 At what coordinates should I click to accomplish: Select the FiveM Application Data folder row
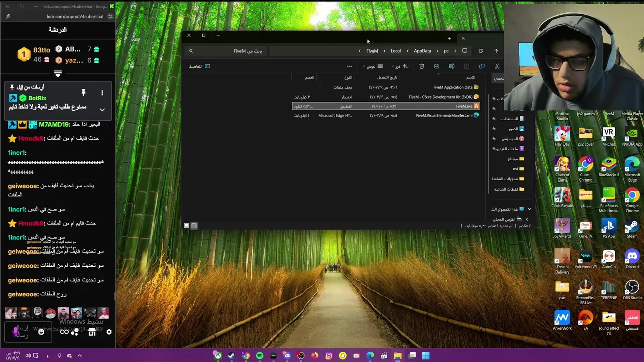386,87
